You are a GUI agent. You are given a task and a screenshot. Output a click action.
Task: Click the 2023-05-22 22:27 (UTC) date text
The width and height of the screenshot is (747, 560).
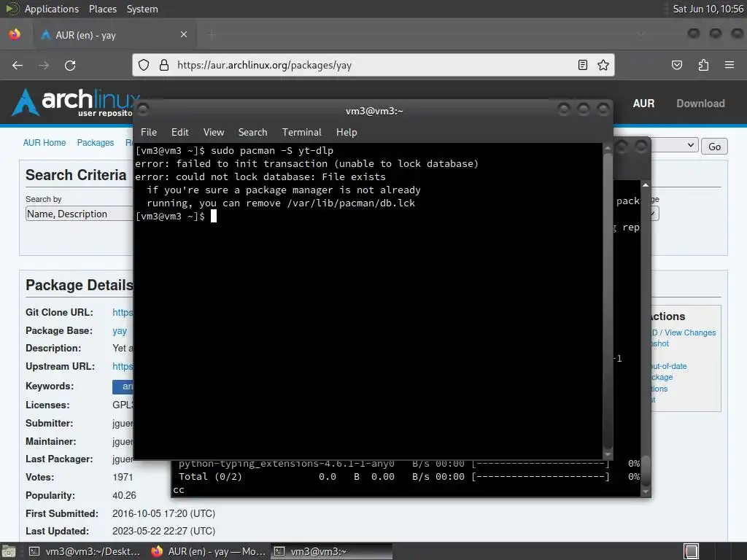click(163, 531)
